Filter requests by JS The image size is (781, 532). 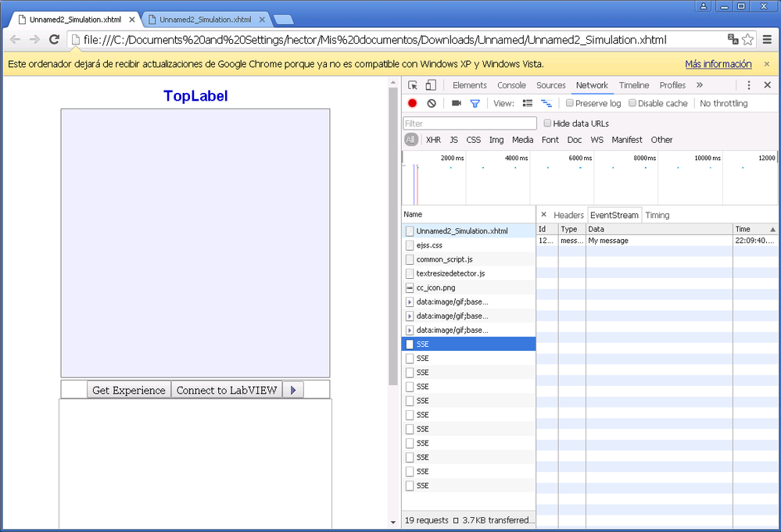(x=453, y=140)
